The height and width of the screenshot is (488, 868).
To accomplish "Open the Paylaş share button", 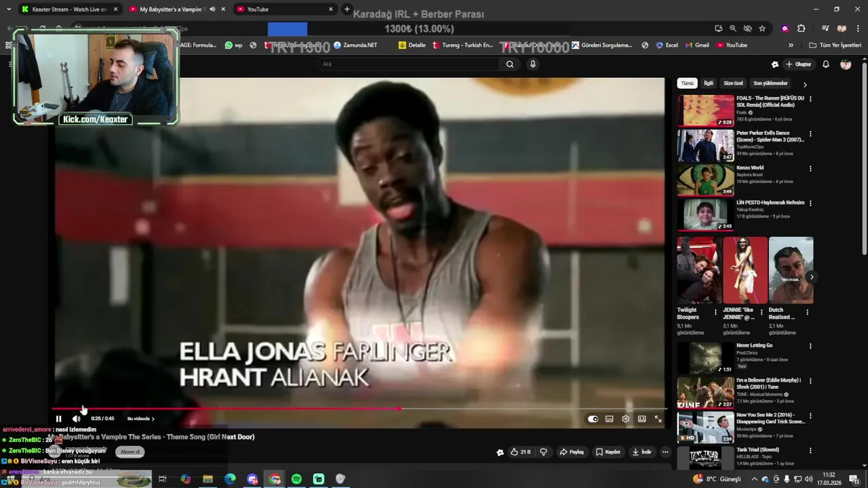I will [x=571, y=452].
